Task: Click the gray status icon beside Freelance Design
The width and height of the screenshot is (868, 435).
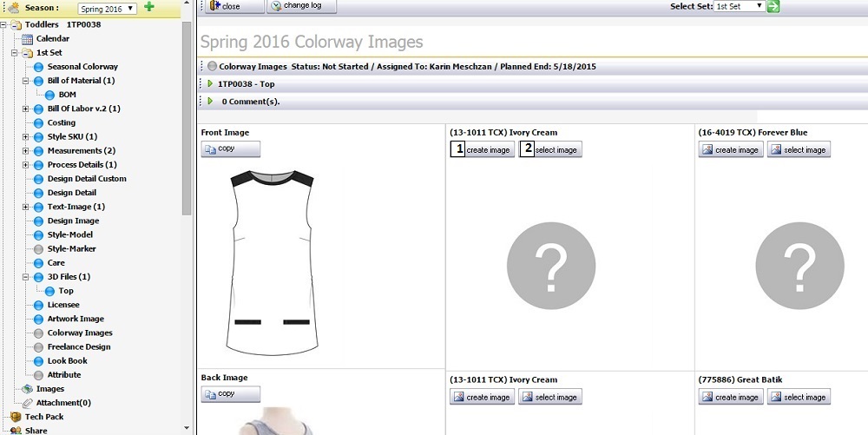Action: [38, 347]
